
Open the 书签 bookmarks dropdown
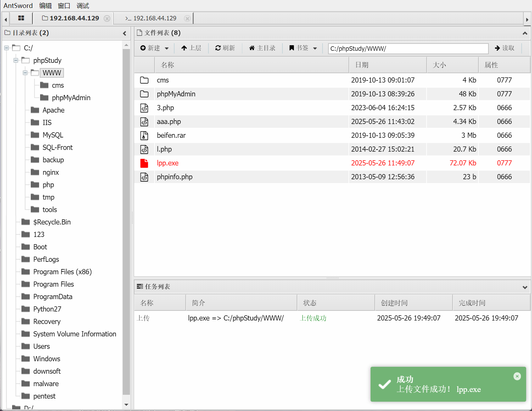[303, 48]
